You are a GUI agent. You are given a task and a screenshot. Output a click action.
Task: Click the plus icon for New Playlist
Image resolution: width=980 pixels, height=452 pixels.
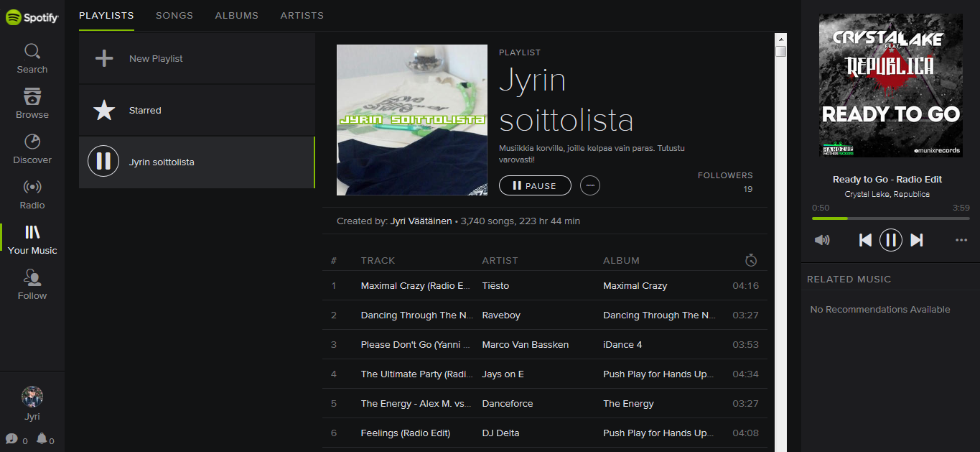tap(104, 58)
